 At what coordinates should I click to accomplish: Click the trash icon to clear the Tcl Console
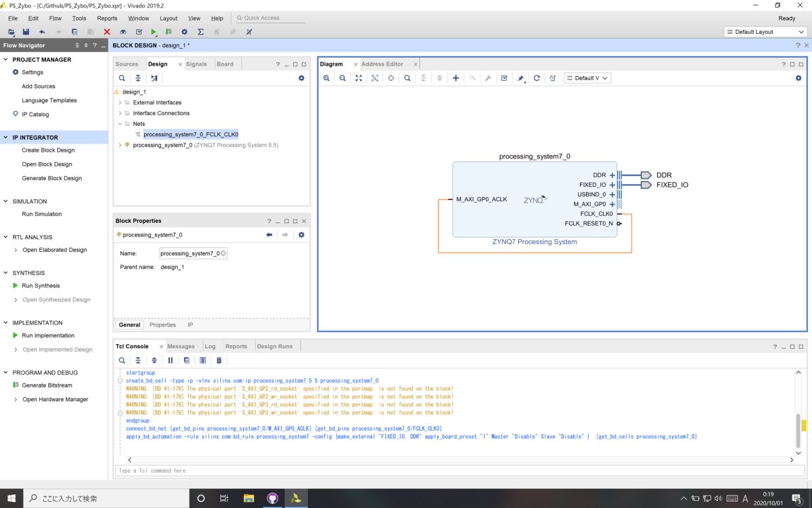[219, 360]
